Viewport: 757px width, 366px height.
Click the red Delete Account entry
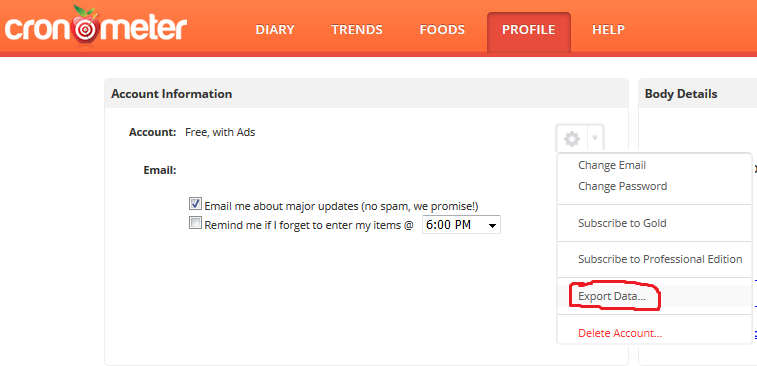[620, 333]
